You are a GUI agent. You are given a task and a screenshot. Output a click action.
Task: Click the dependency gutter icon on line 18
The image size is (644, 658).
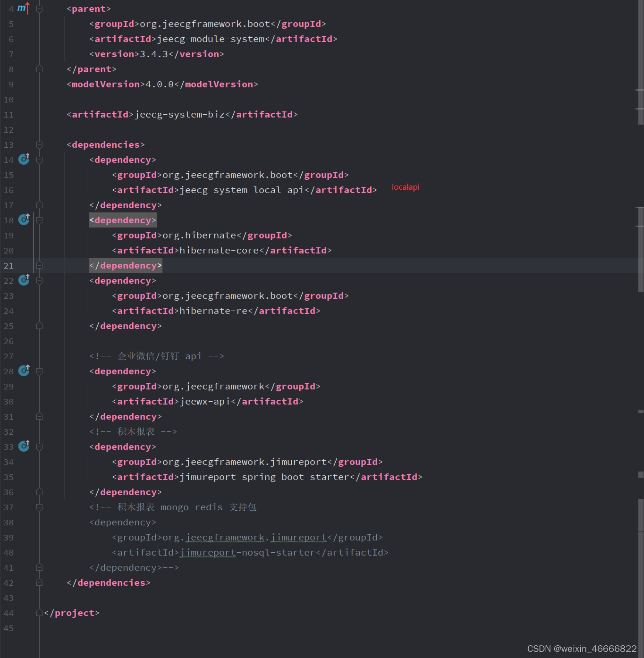tap(24, 219)
